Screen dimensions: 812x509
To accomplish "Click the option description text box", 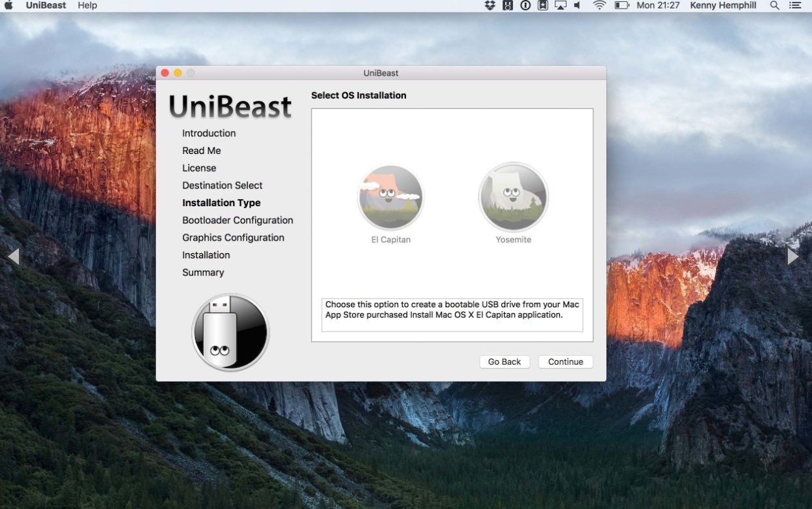I will [x=452, y=315].
